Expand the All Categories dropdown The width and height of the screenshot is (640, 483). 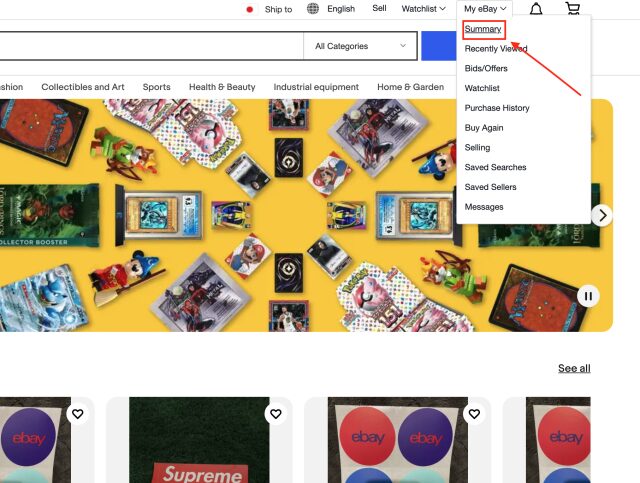(360, 46)
